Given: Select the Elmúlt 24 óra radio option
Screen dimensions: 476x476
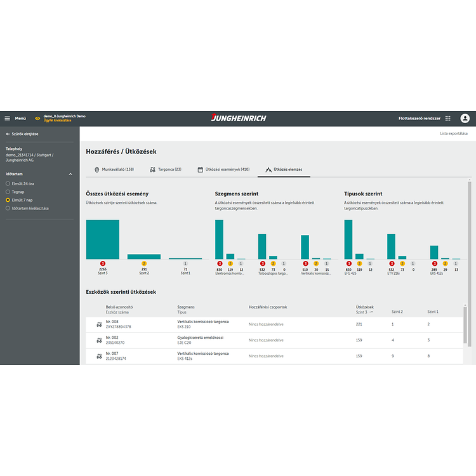Looking at the screenshot, I should tap(8, 183).
